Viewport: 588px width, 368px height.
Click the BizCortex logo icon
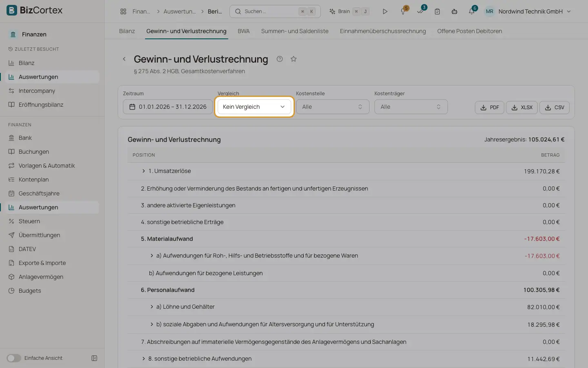pyautogui.click(x=12, y=10)
